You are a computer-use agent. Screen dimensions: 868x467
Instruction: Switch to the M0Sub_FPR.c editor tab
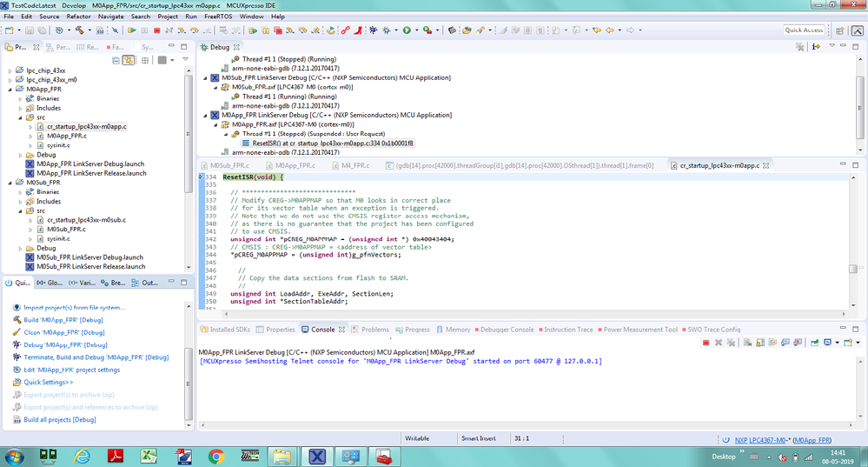(229, 165)
